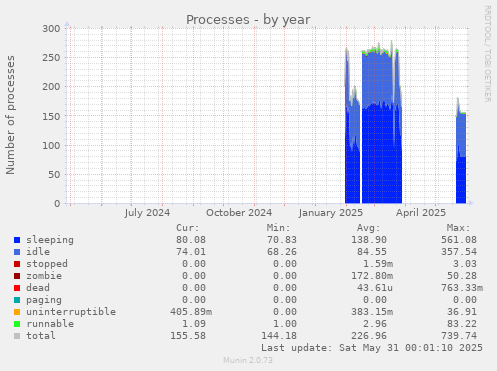Click zombie average value 172.80m
497x371 pixels.
point(372,276)
